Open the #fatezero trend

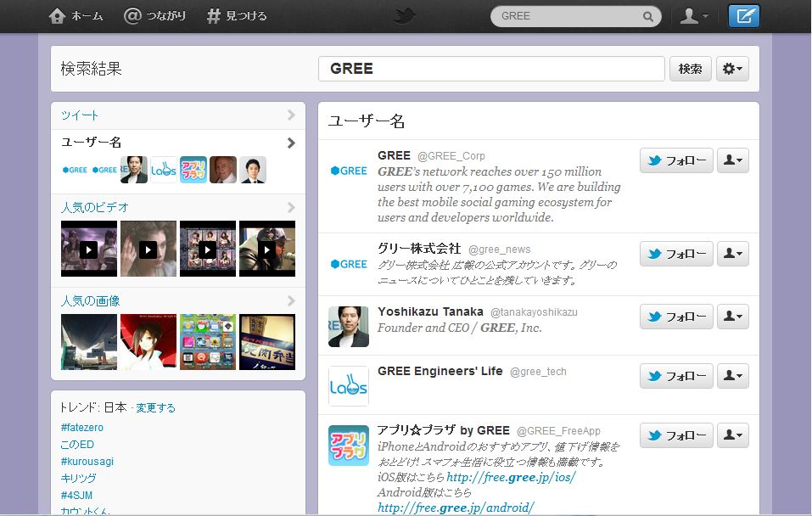81,428
